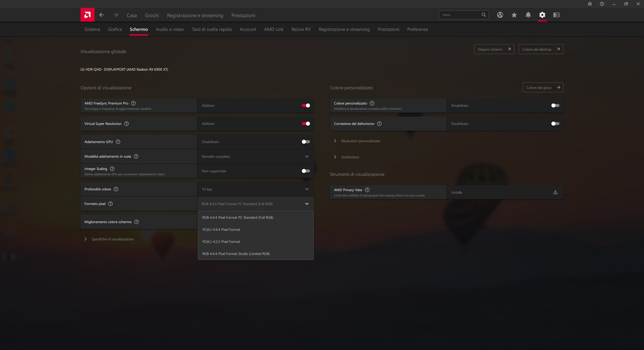Viewport: 644px width, 350px height.
Task: Open help for Virtual Super Resolution
Action: [126, 124]
